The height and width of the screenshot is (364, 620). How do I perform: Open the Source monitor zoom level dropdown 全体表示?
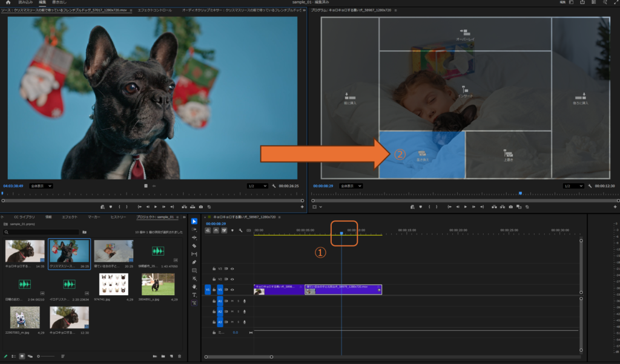click(41, 186)
